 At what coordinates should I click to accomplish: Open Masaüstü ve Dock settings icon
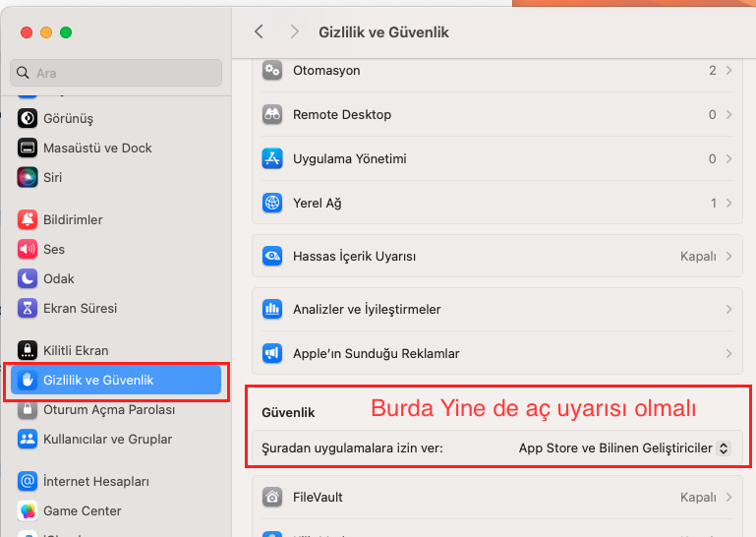(x=28, y=148)
